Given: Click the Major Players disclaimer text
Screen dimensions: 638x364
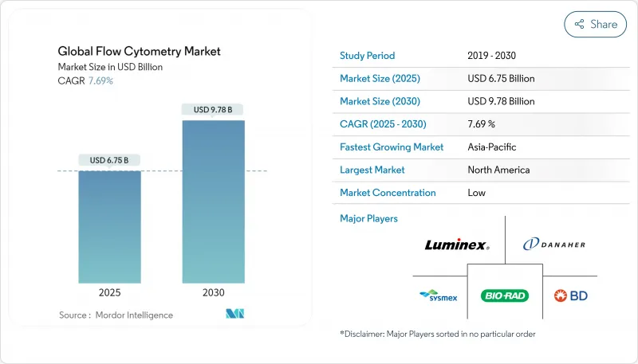Looking at the screenshot, I should [x=438, y=335].
